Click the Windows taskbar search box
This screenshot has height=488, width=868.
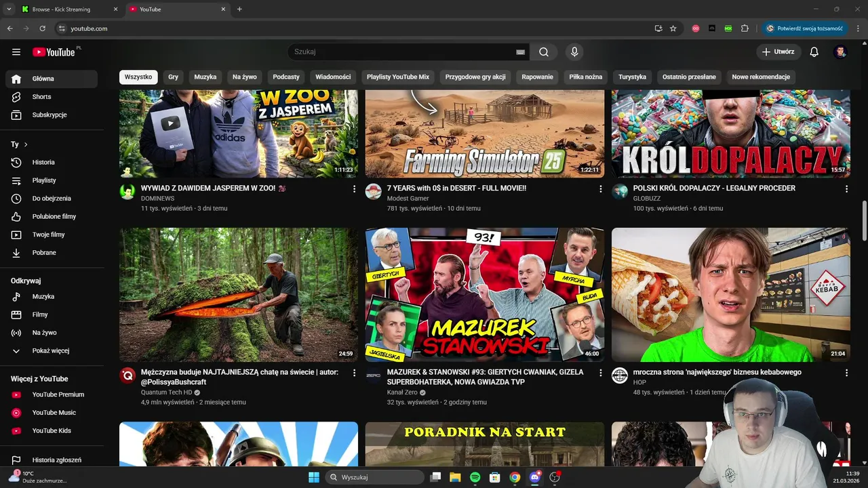374,477
